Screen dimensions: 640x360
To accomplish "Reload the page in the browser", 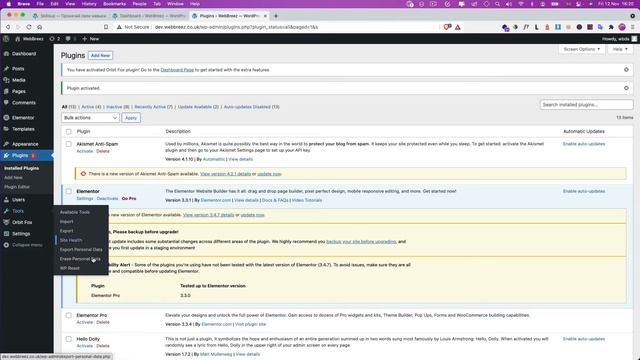I will pyautogui.click(x=29, y=27).
